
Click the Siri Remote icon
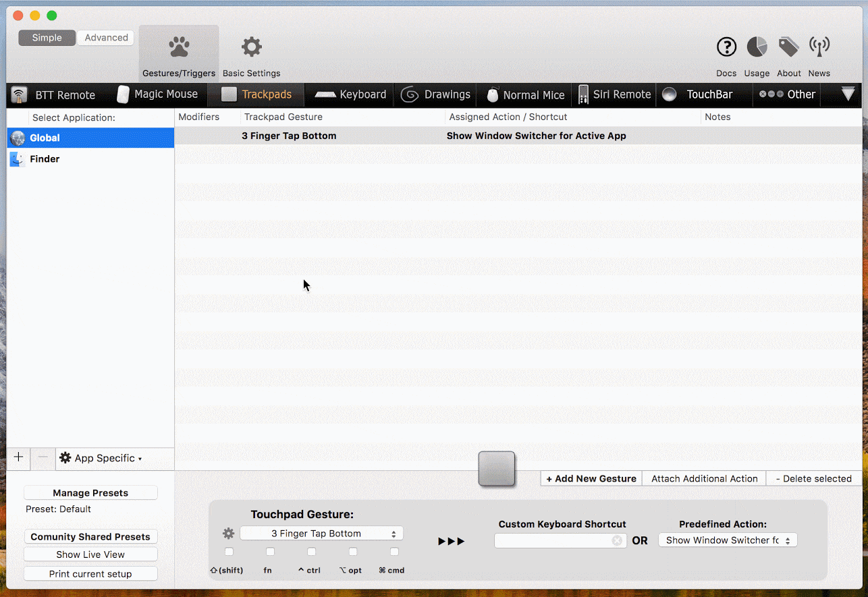584,94
